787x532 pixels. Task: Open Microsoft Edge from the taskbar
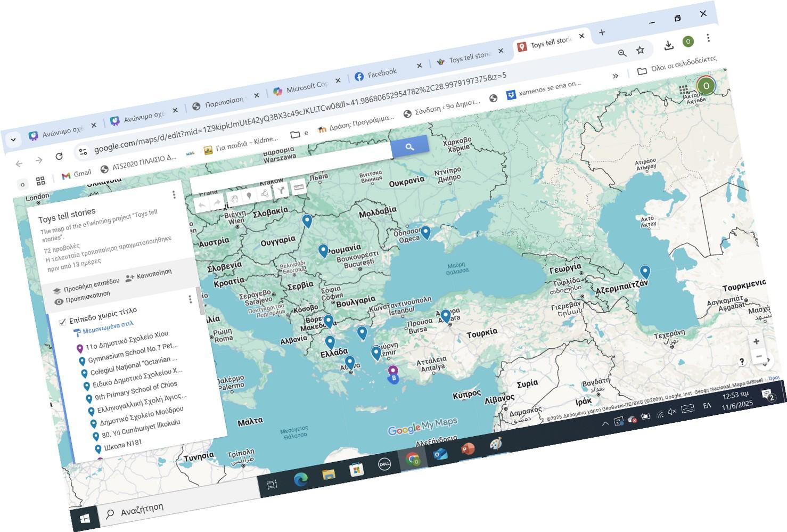[301, 479]
